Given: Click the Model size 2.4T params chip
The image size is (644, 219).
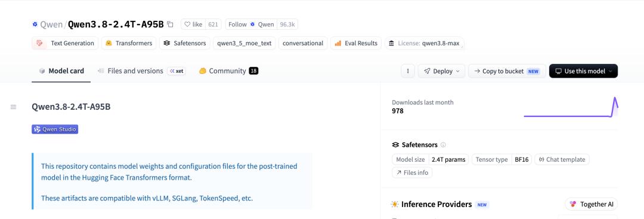Looking at the screenshot, I should coord(431,159).
